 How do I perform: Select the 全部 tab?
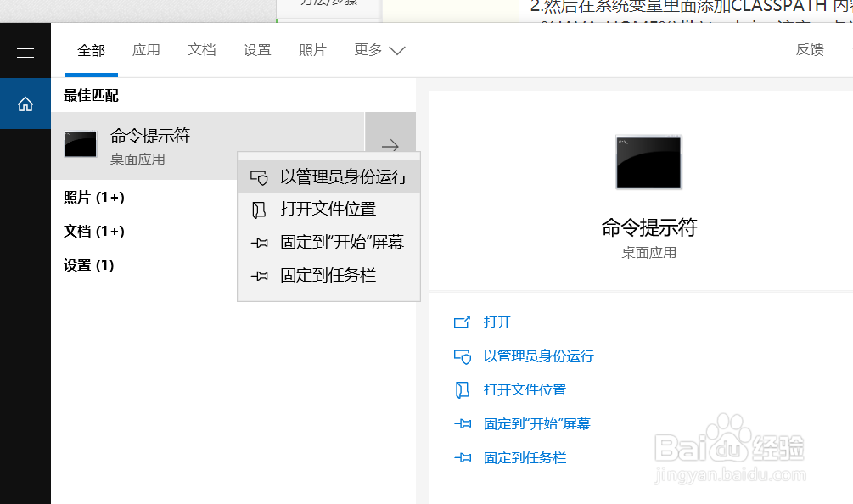91,51
